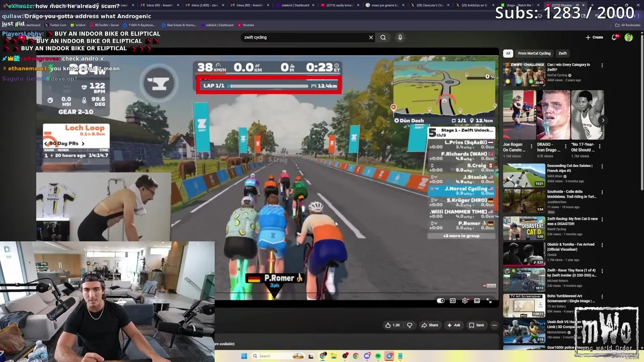
Task: Open No 17-Year-Old Should short
Action: tap(587, 115)
